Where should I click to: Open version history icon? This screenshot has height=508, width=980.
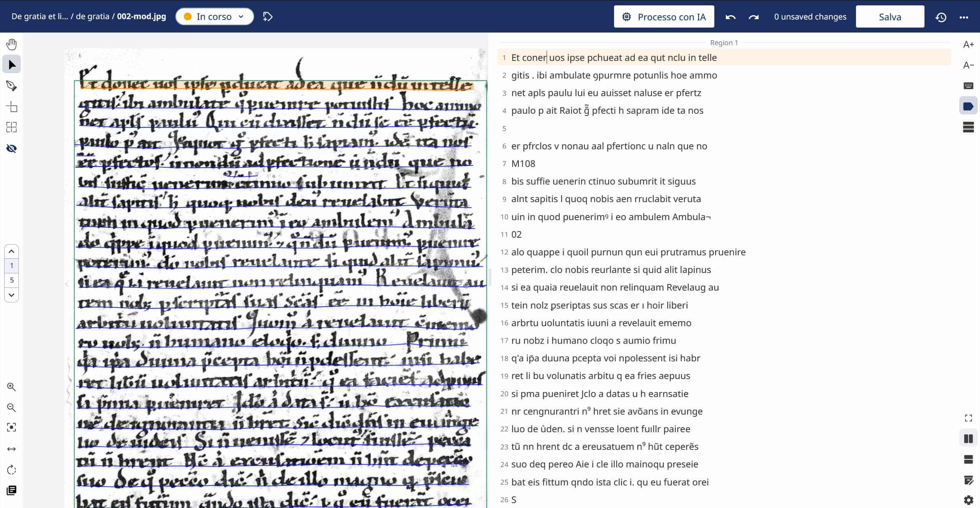[941, 17]
